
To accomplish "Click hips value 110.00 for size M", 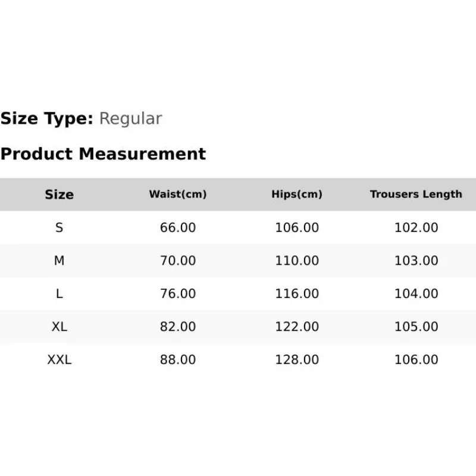I will point(297,261).
